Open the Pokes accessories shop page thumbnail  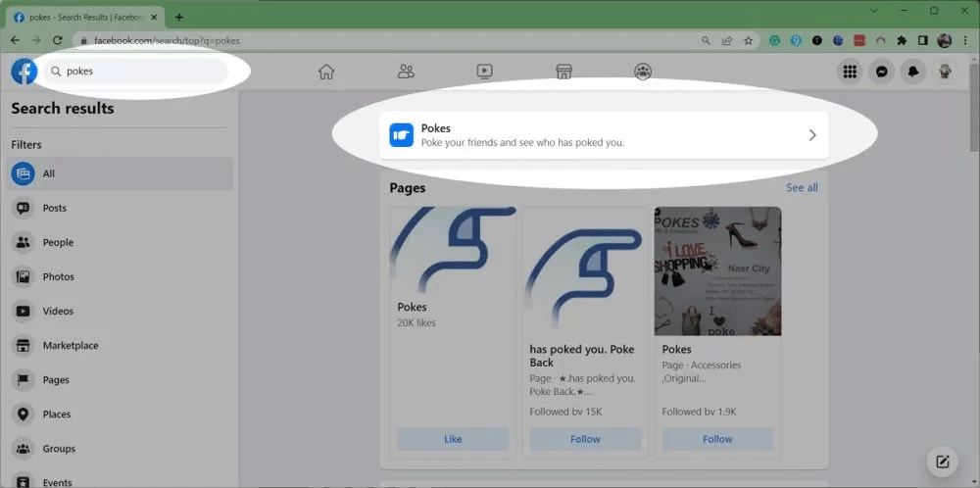click(717, 271)
